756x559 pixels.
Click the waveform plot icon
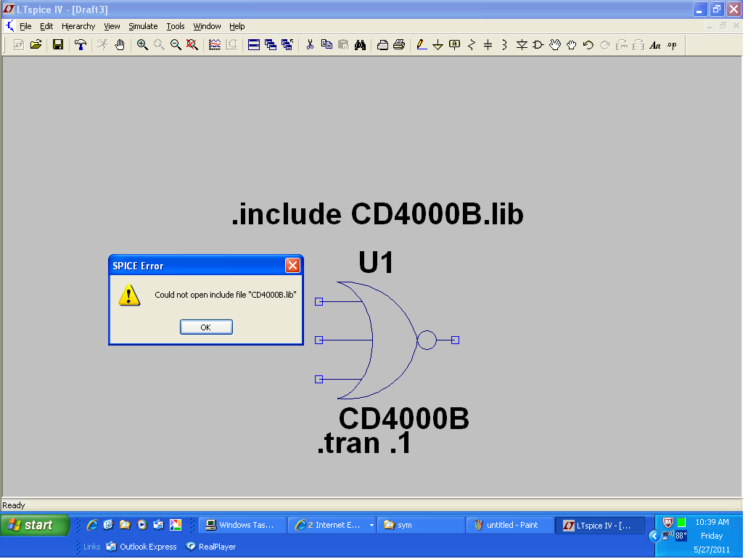(x=215, y=45)
